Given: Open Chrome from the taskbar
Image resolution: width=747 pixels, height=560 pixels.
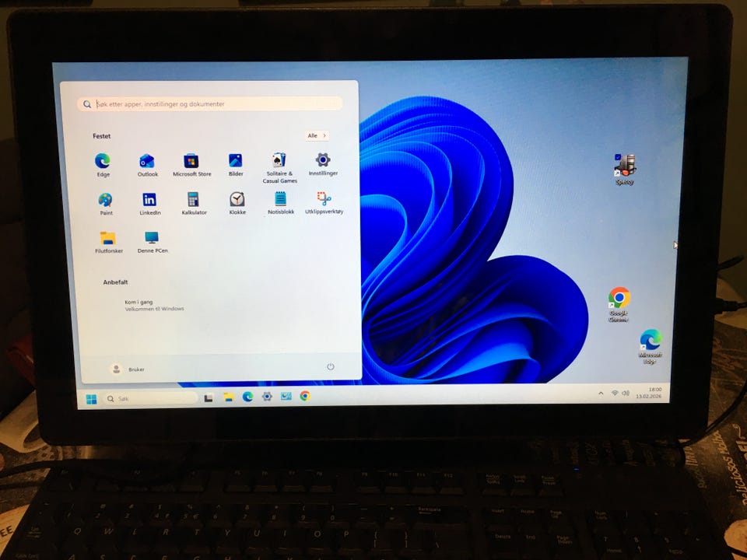Looking at the screenshot, I should (305, 396).
